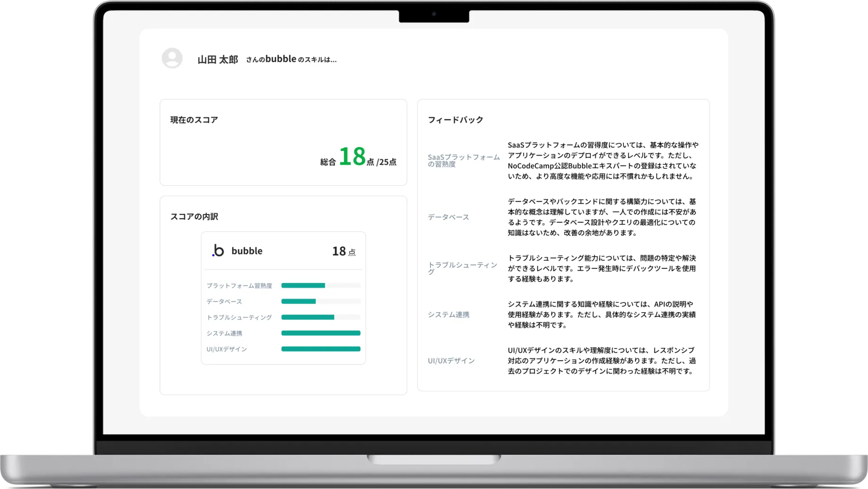
Task: Click the トラブルシューティング feedback category label
Action: (463, 268)
